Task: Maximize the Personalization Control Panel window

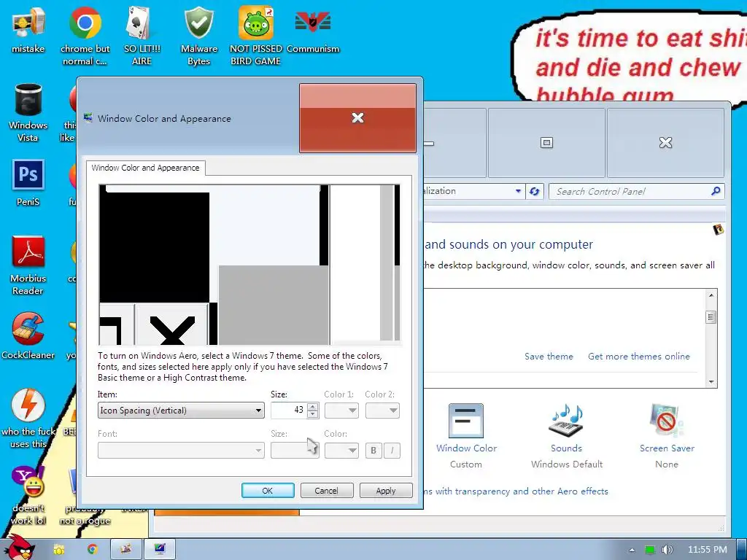Action: pos(546,142)
